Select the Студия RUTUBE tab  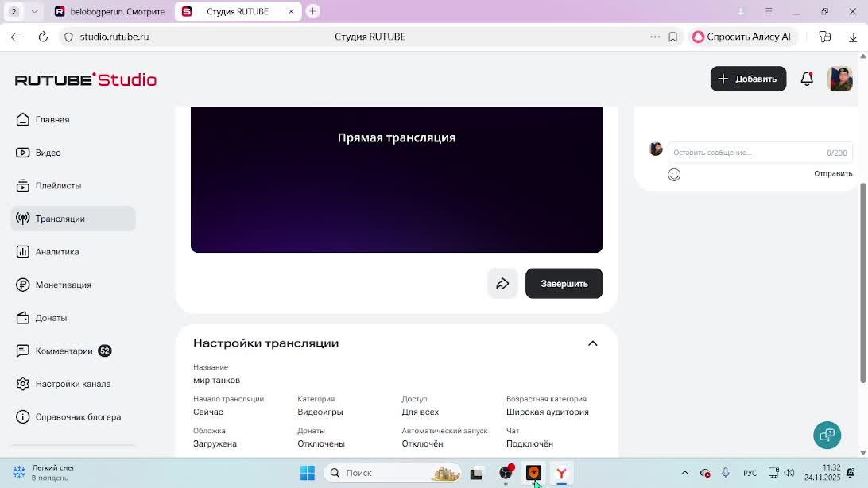[x=237, y=11]
